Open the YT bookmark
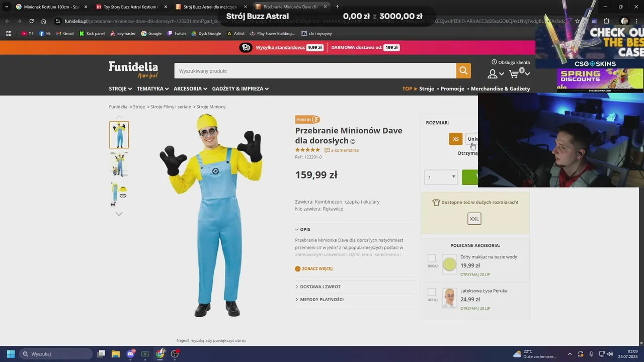 [27, 33]
